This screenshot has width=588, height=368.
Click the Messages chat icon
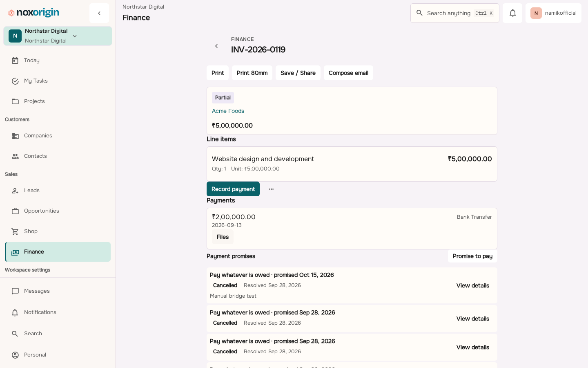click(15, 291)
